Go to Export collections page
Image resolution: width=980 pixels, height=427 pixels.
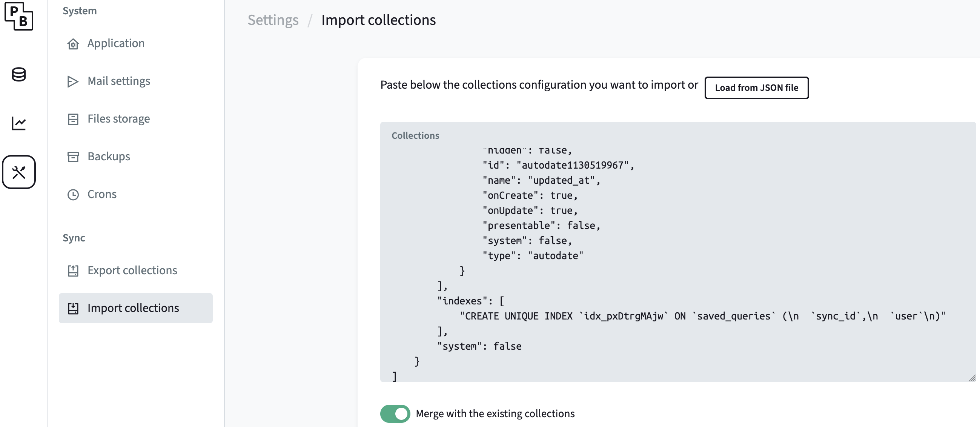[132, 270]
